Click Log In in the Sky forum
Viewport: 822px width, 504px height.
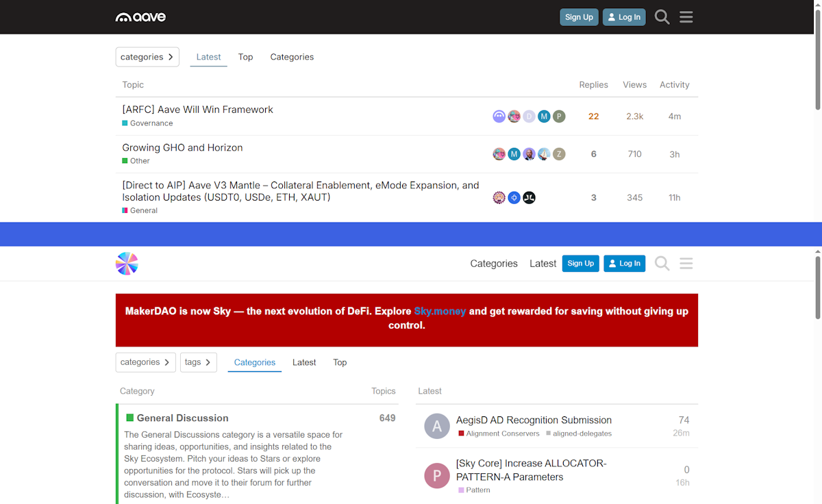624,264
